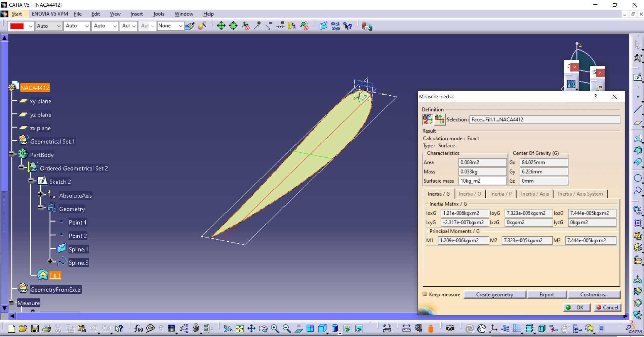Click the Measure Item tool
Viewport: 644px width, 337px height.
click(418, 329)
